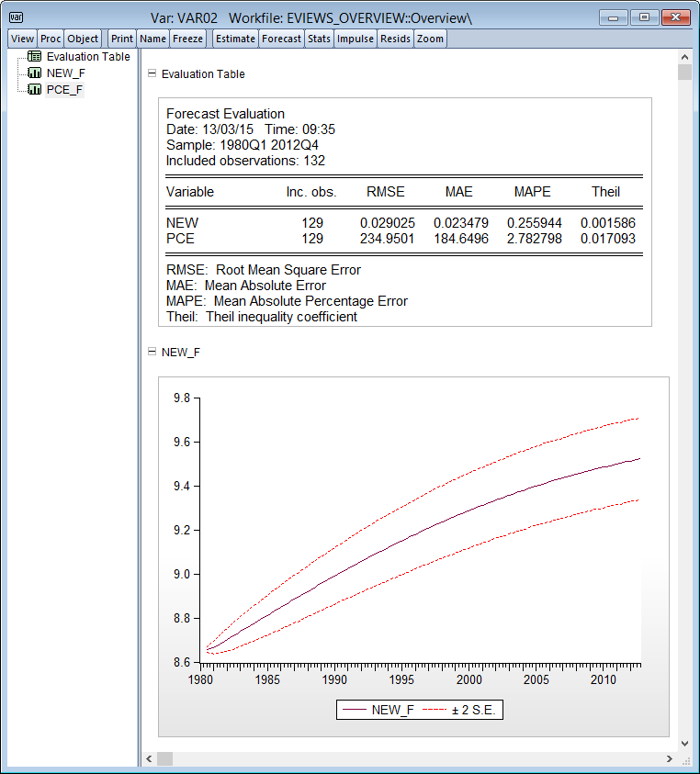Open the View menu
Screen dimensions: 700x774
click(x=22, y=39)
